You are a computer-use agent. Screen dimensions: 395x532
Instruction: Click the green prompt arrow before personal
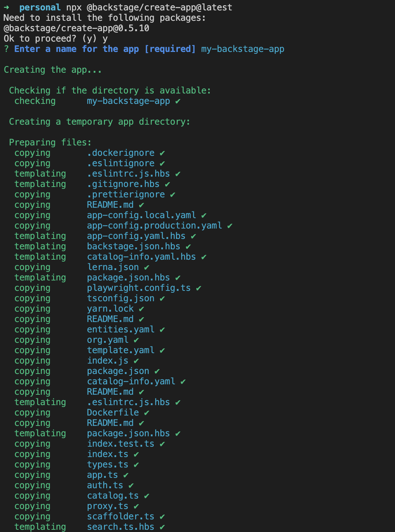(6, 7)
